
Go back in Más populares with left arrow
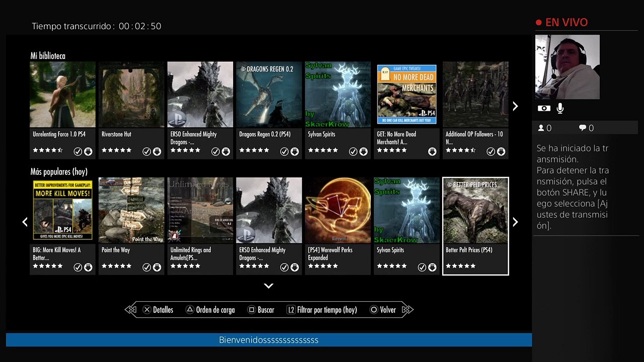point(25,222)
